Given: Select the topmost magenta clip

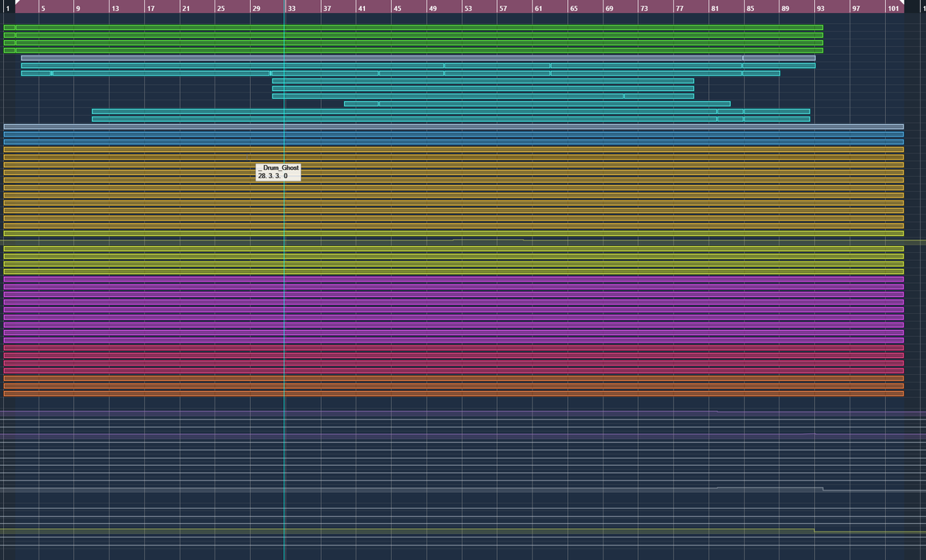Looking at the screenshot, I should coord(453,279).
